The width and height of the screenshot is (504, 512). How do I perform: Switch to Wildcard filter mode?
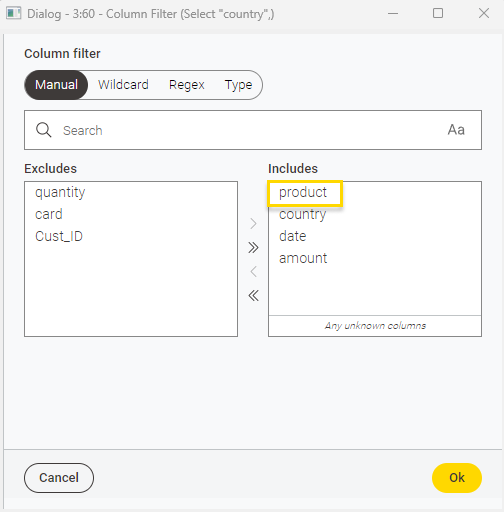click(x=123, y=85)
